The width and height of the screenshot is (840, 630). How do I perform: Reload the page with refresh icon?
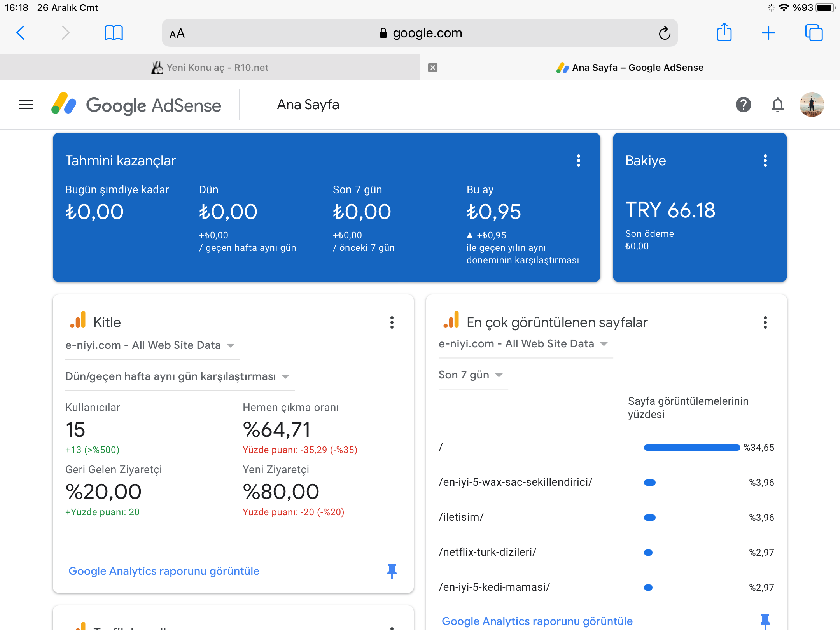coord(665,33)
